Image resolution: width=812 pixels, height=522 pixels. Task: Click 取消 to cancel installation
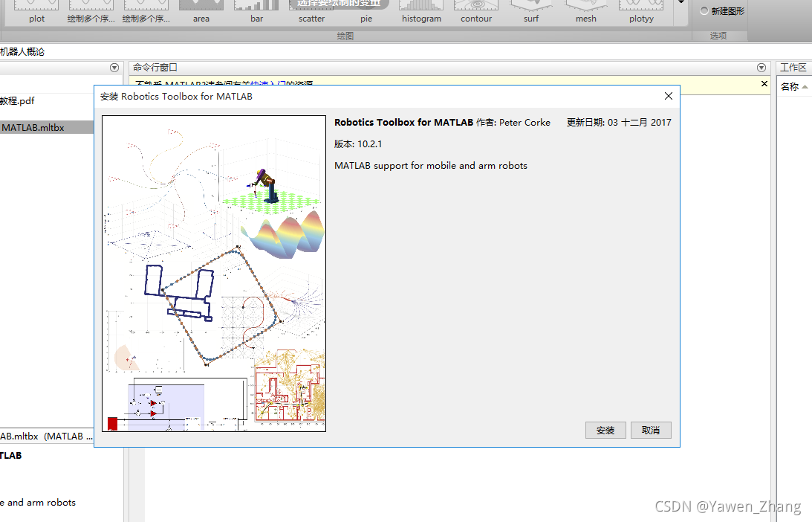click(x=651, y=431)
